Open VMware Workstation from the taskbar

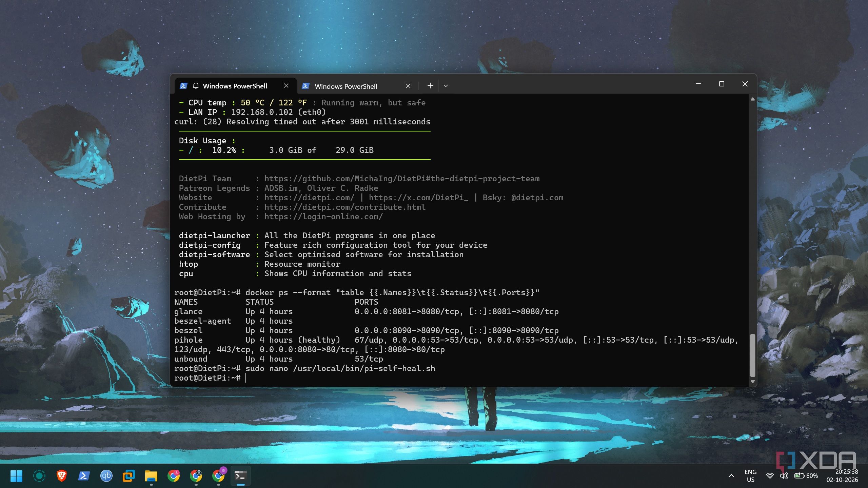click(x=129, y=476)
